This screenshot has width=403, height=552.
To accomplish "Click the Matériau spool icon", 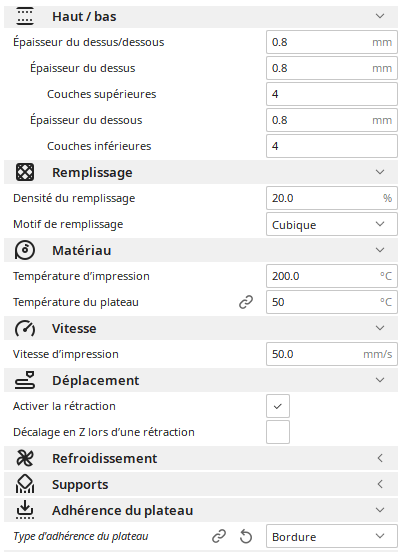I will 25,250.
